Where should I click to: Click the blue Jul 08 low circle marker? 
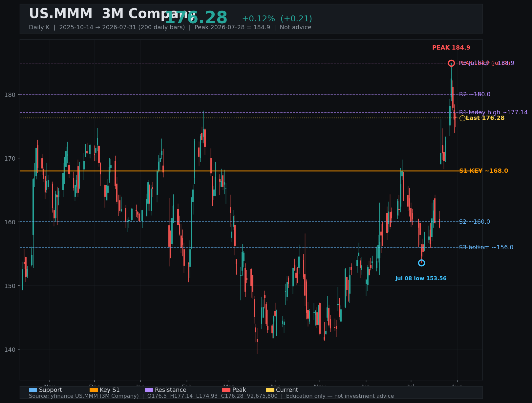tap(421, 263)
